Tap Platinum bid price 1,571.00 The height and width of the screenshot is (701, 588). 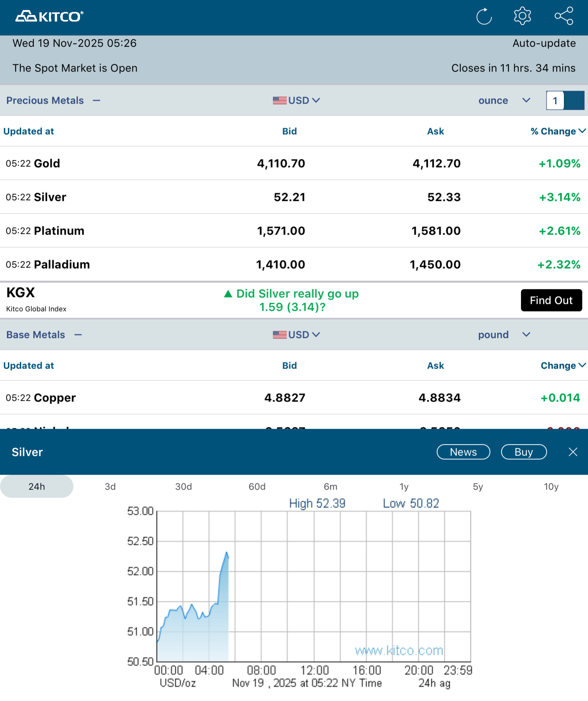[281, 231]
